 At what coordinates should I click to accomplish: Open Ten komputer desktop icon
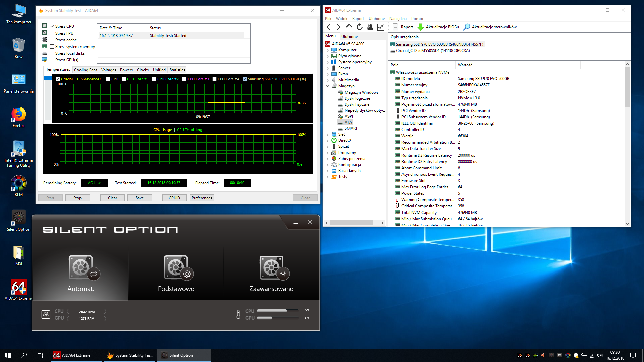click(x=19, y=14)
